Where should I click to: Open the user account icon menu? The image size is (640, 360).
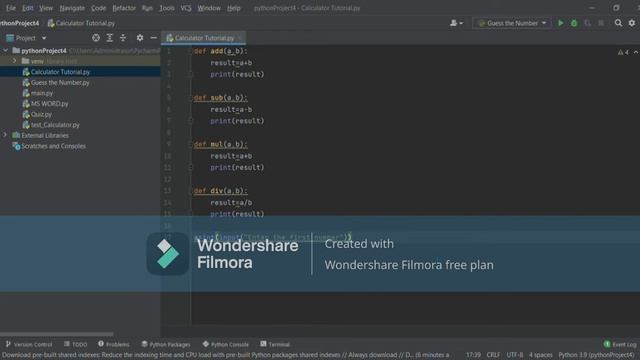coord(456,23)
